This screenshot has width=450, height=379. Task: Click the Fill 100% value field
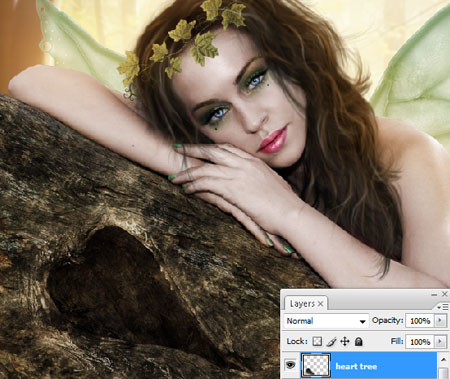pos(420,342)
